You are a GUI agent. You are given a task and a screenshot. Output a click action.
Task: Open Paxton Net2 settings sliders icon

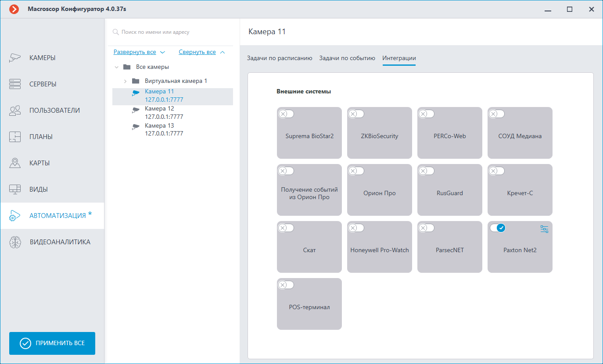click(545, 229)
